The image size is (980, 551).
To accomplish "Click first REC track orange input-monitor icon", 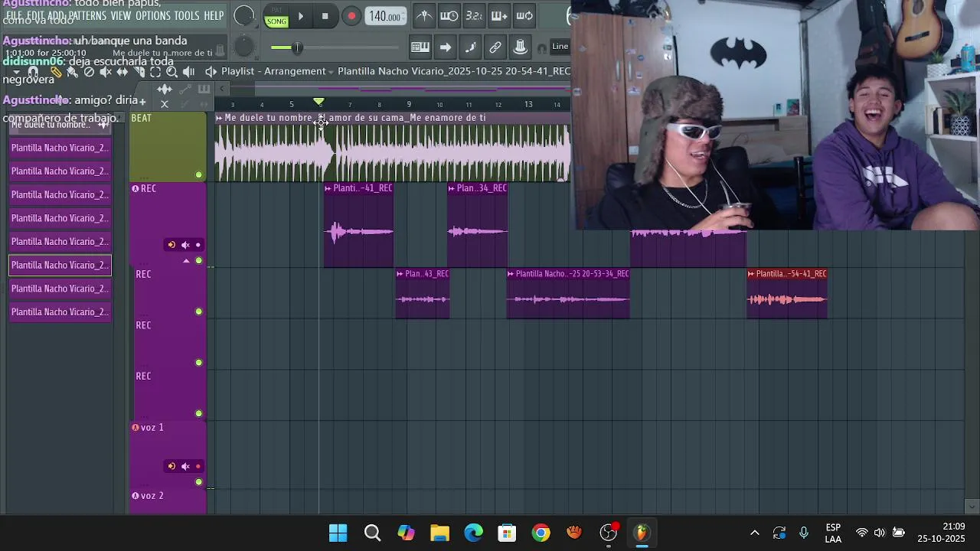I will pyautogui.click(x=171, y=245).
